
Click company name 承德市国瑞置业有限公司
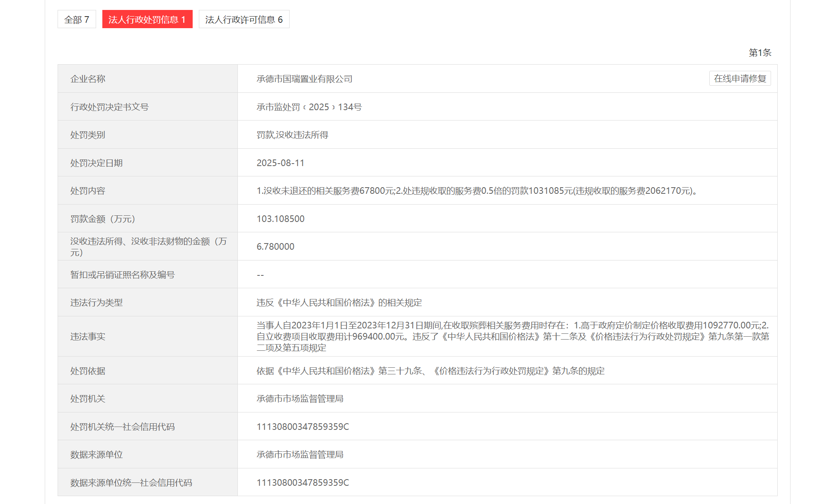point(305,79)
